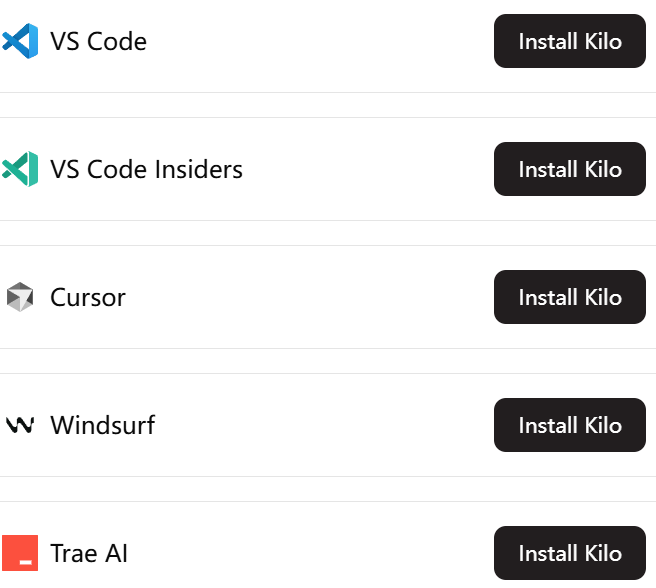This screenshot has height=588, width=656.
Task: Click empty space in the Windsurf row
Action: (x=324, y=425)
